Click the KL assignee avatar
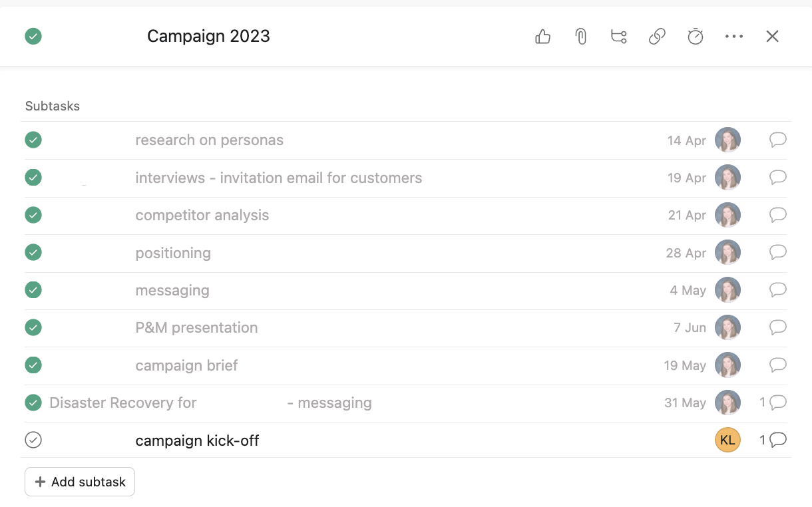The width and height of the screenshot is (812, 507). pos(727,440)
